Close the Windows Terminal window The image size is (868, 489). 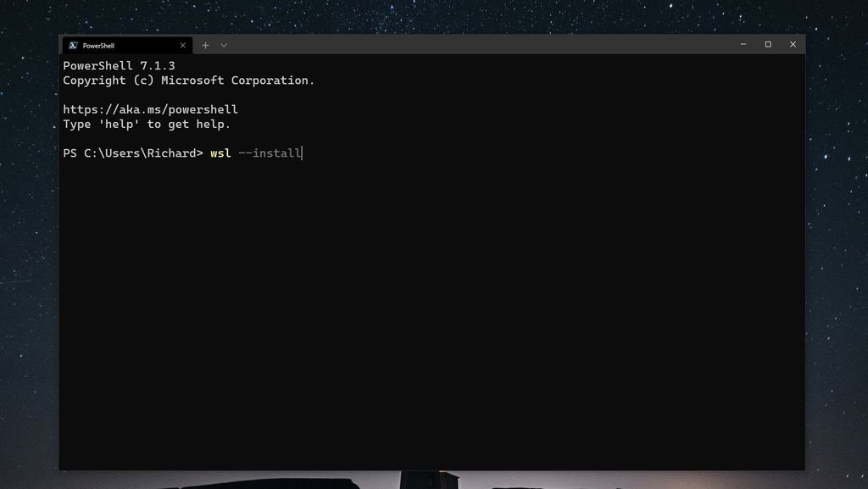(793, 44)
